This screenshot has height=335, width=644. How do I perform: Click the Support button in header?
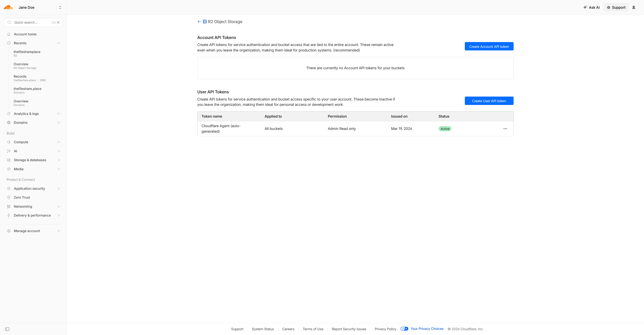click(x=616, y=8)
